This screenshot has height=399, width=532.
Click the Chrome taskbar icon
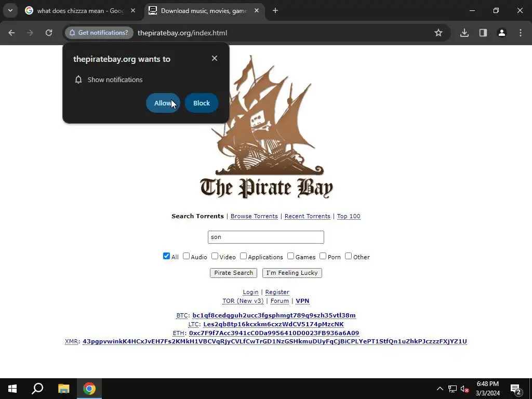pyautogui.click(x=89, y=389)
